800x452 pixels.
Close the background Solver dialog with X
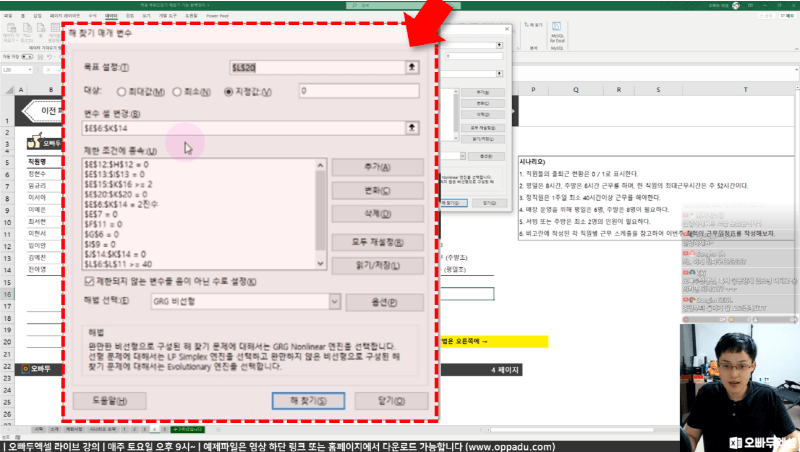click(x=507, y=29)
